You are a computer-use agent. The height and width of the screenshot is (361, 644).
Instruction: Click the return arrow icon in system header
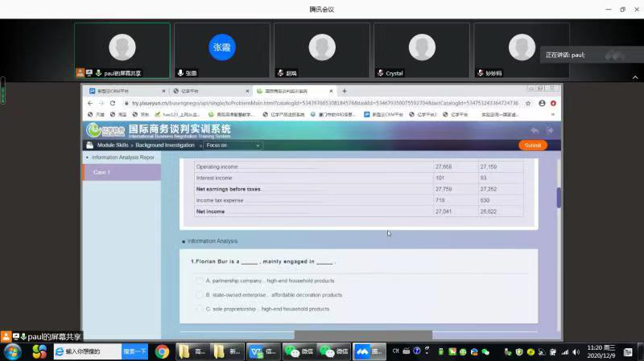click(x=535, y=130)
